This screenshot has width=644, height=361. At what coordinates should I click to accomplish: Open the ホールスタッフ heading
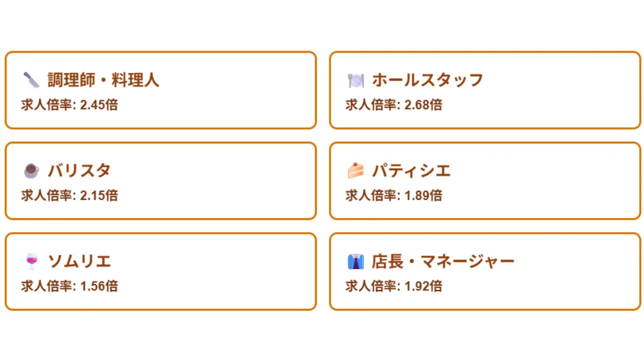(x=428, y=80)
